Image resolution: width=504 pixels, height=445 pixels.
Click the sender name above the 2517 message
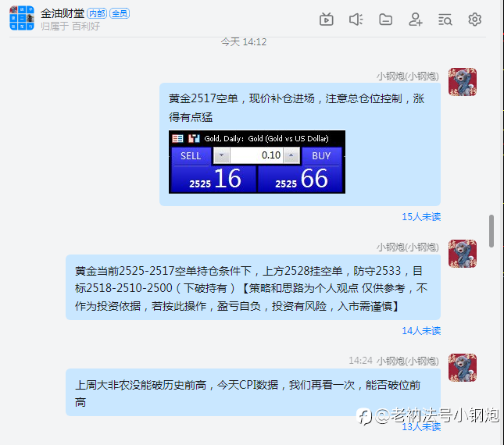pos(408,77)
